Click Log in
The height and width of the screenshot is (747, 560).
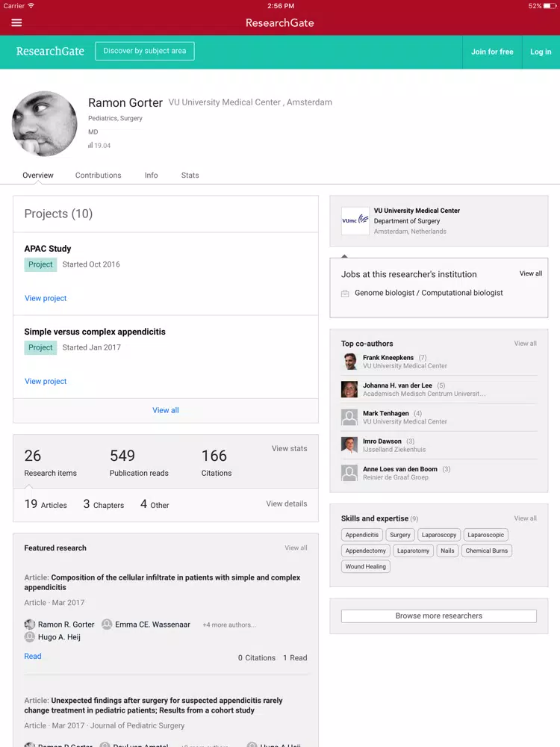tap(541, 52)
